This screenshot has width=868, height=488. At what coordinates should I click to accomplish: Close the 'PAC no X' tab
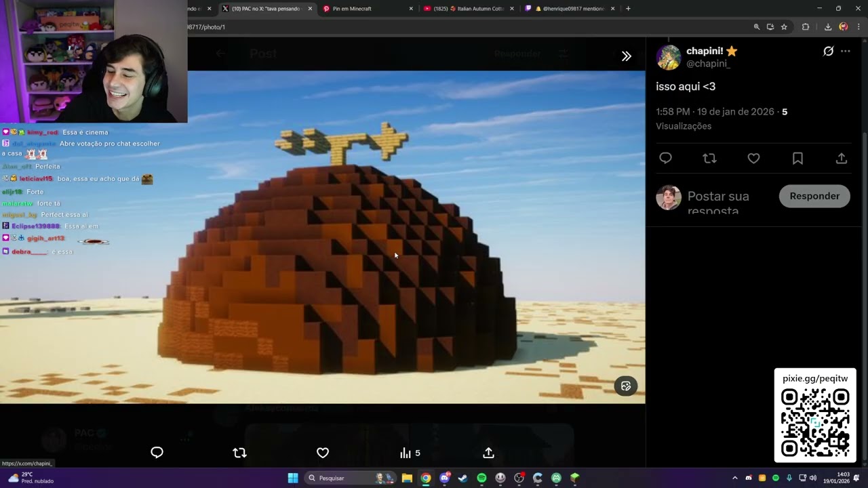[310, 9]
